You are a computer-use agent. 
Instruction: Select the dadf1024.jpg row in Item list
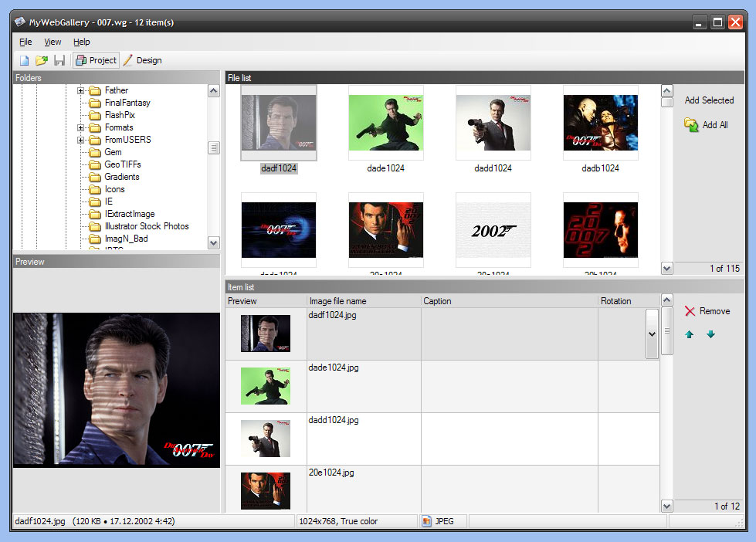[x=442, y=334]
